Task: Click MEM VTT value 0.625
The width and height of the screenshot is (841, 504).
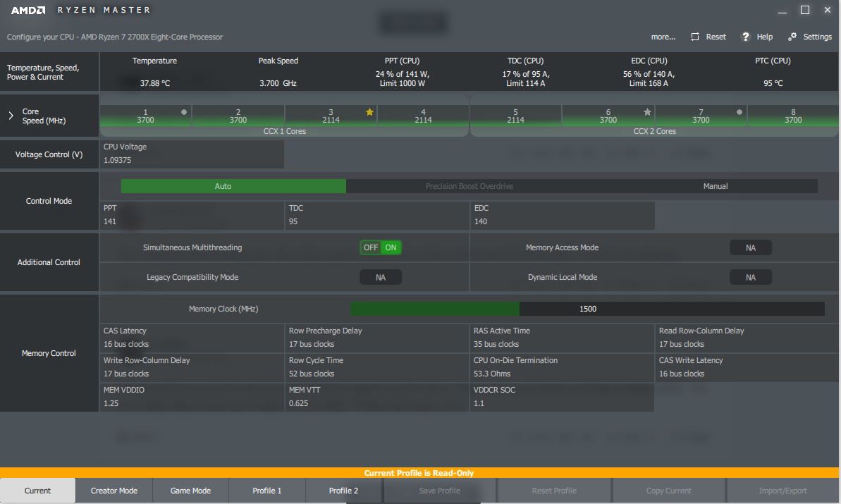Action: pyautogui.click(x=377, y=397)
